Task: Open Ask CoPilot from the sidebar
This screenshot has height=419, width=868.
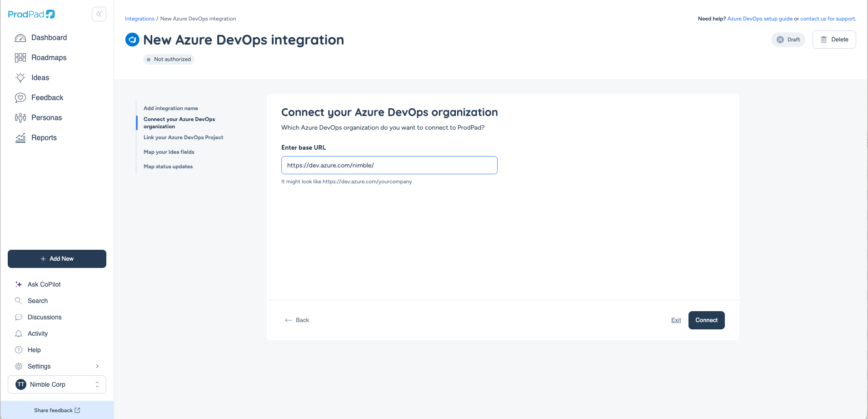Action: coord(44,284)
